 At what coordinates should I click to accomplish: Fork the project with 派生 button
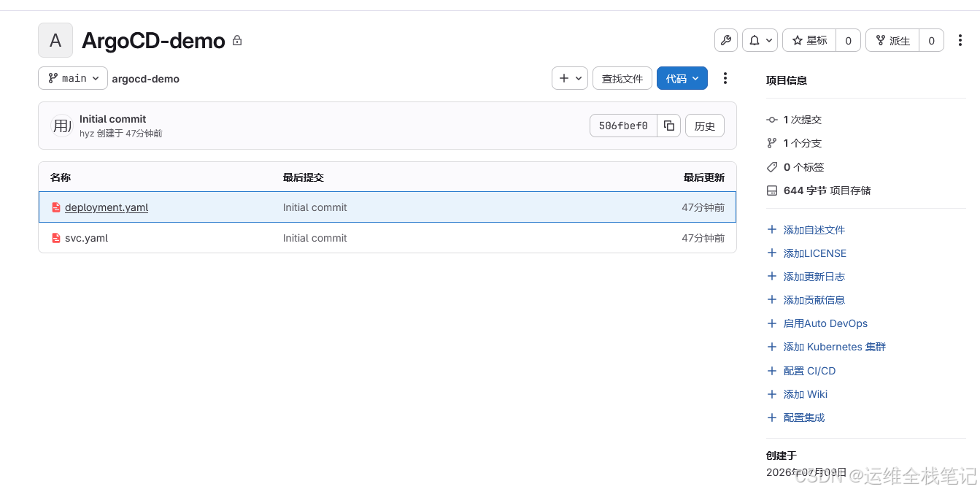892,40
